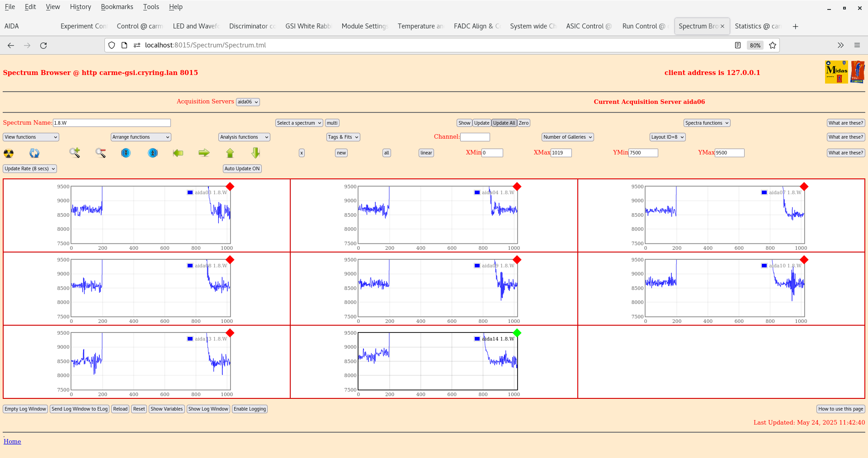
Task: Click the Show Variables button
Action: click(166, 409)
